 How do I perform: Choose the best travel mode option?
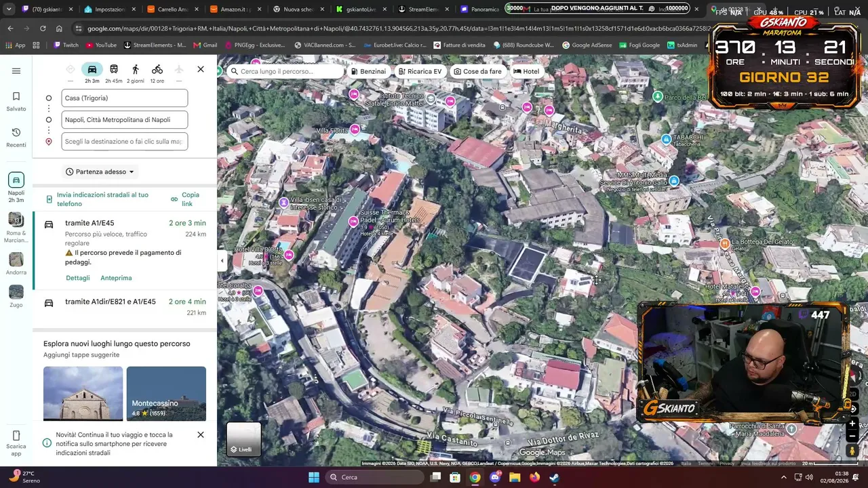coord(71,69)
